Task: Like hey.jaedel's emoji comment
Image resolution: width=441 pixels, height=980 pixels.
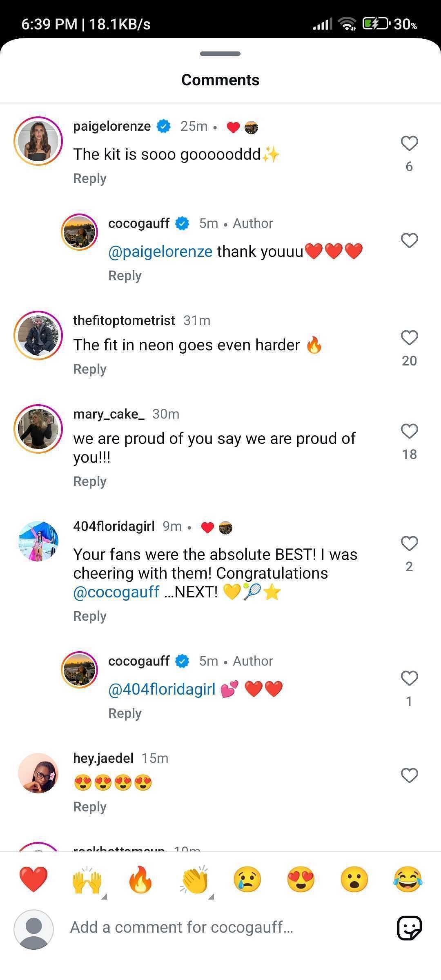Action: click(409, 775)
